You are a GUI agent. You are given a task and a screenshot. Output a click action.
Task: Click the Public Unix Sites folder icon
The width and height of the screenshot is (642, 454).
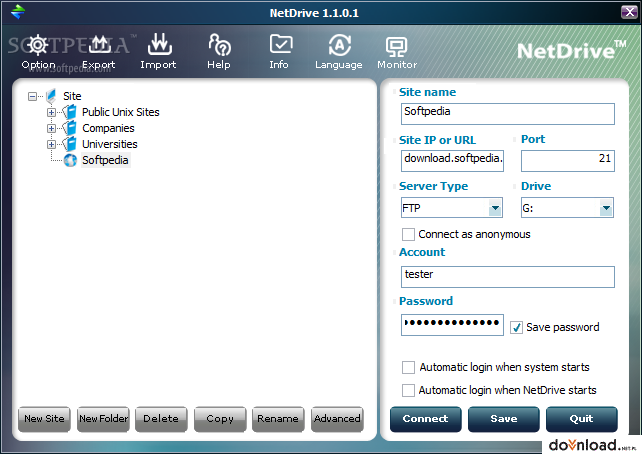click(70, 112)
